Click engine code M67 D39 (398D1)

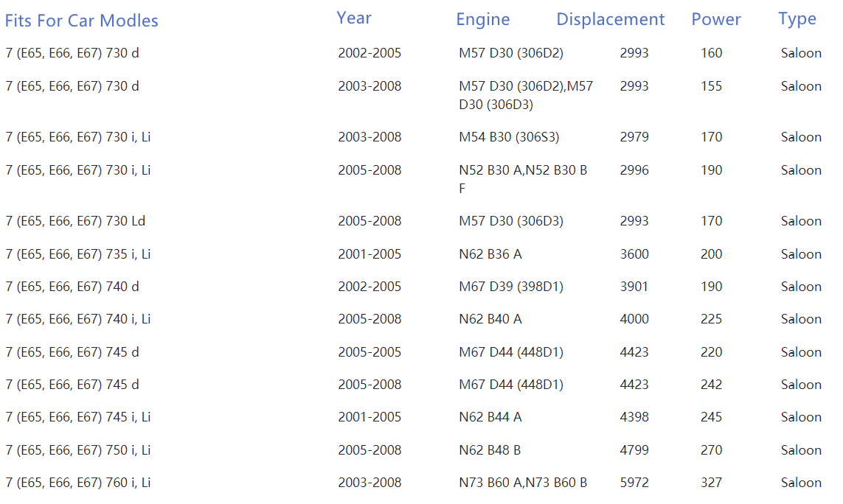pos(510,287)
